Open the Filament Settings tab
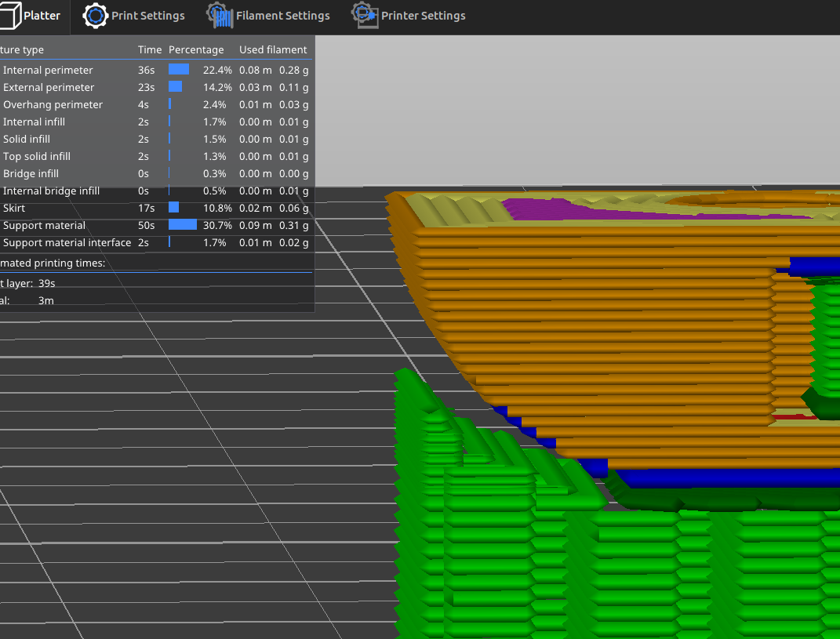Image resolution: width=840 pixels, height=639 pixels. tap(268, 16)
